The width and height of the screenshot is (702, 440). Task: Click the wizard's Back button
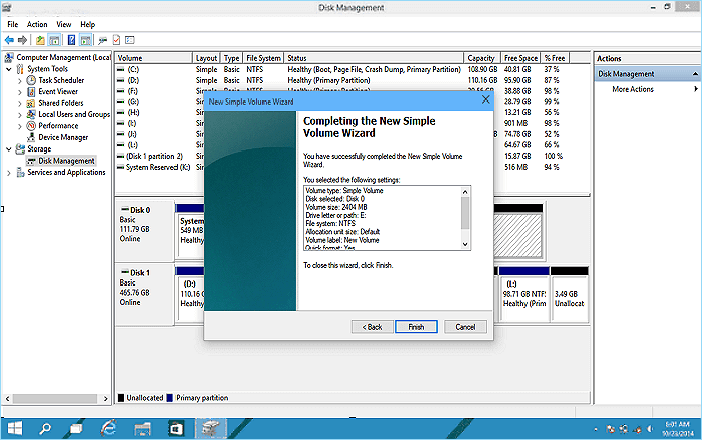pyautogui.click(x=370, y=327)
